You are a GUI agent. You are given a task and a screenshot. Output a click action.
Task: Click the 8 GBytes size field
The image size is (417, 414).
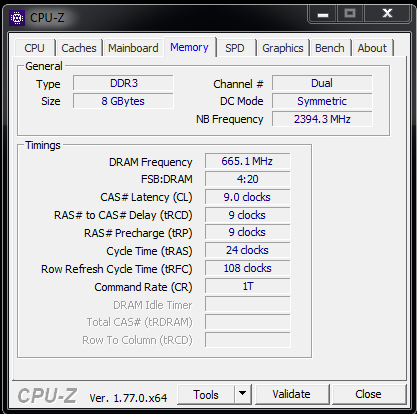click(x=123, y=101)
